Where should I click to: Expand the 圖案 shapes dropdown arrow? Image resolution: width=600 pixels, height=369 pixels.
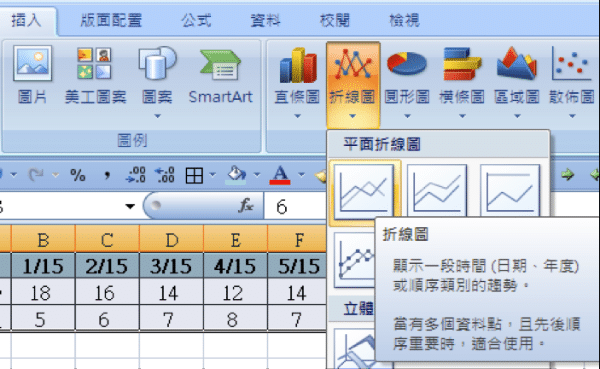click(157, 116)
